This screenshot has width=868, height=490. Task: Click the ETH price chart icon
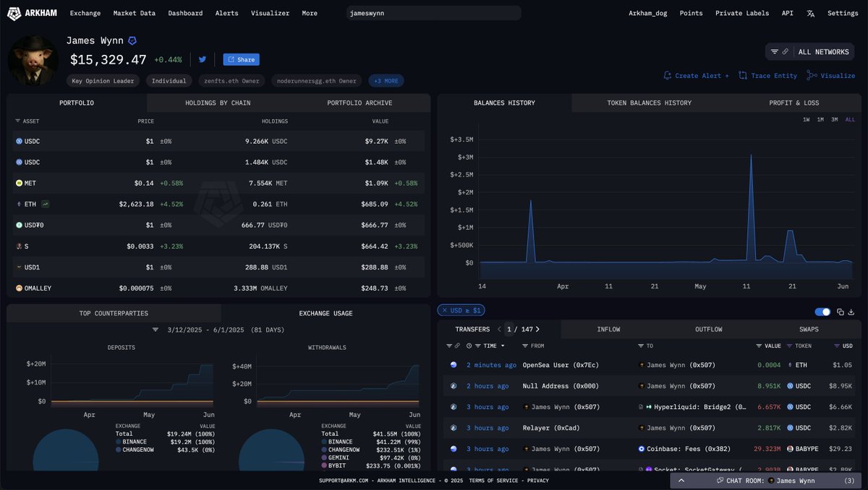click(x=45, y=204)
